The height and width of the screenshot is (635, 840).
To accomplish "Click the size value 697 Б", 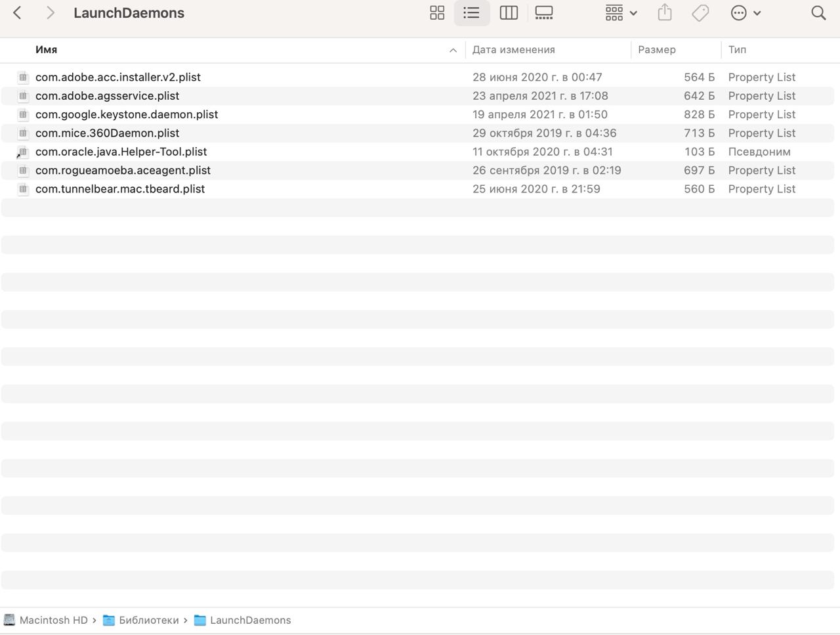I will click(x=699, y=170).
